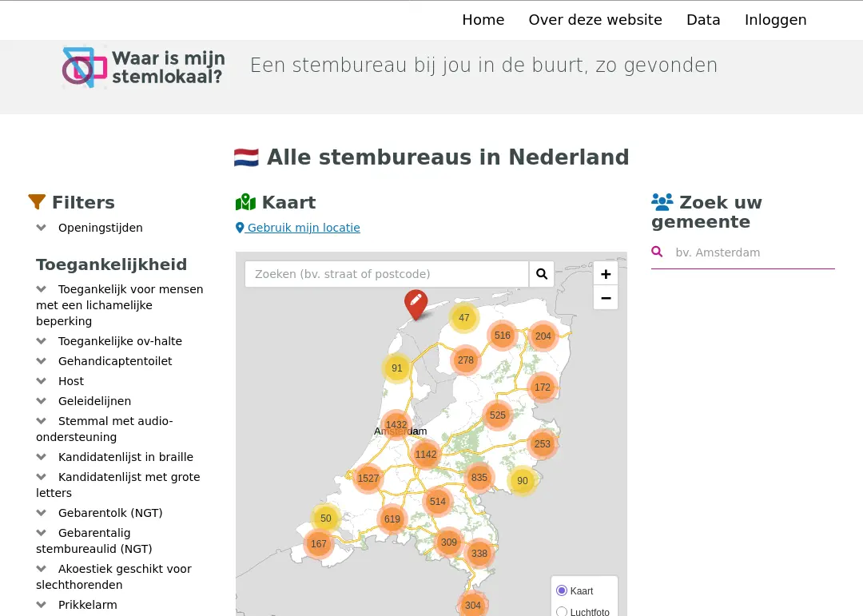Click the red pencil map marker
The width and height of the screenshot is (863, 616).
416,303
